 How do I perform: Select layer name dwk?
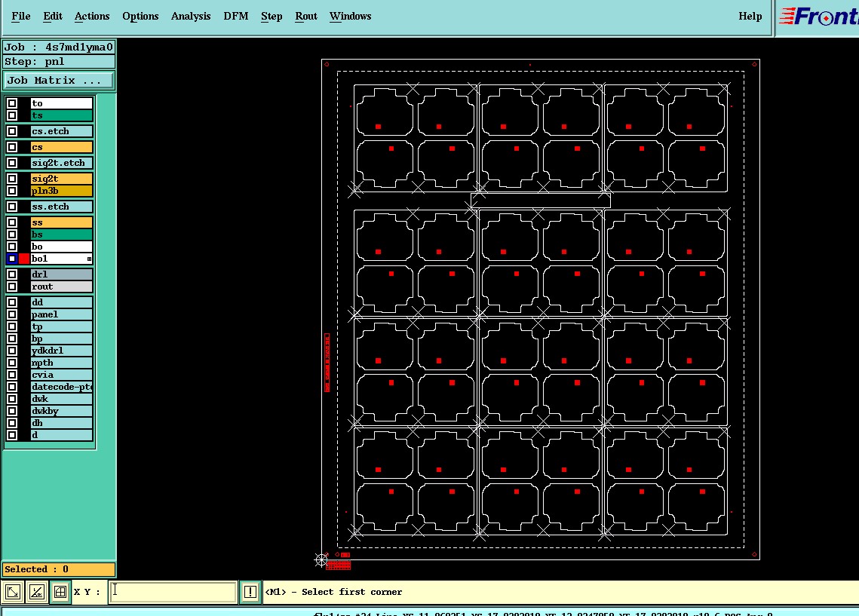coord(61,399)
